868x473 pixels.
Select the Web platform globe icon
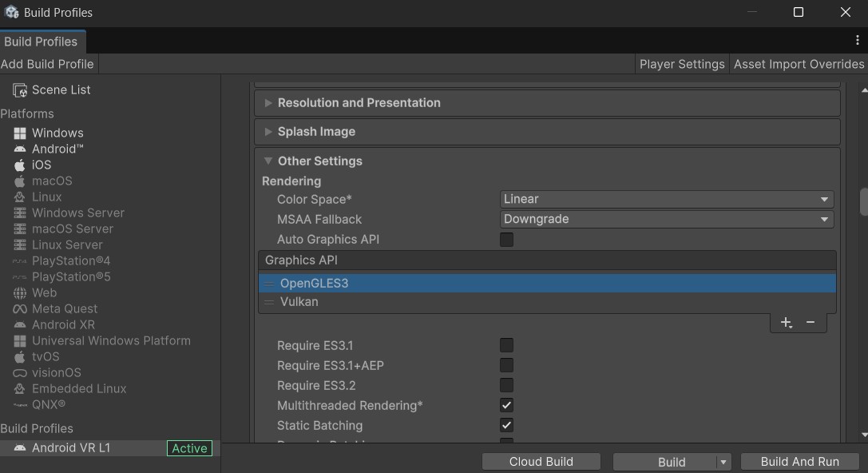(x=20, y=293)
